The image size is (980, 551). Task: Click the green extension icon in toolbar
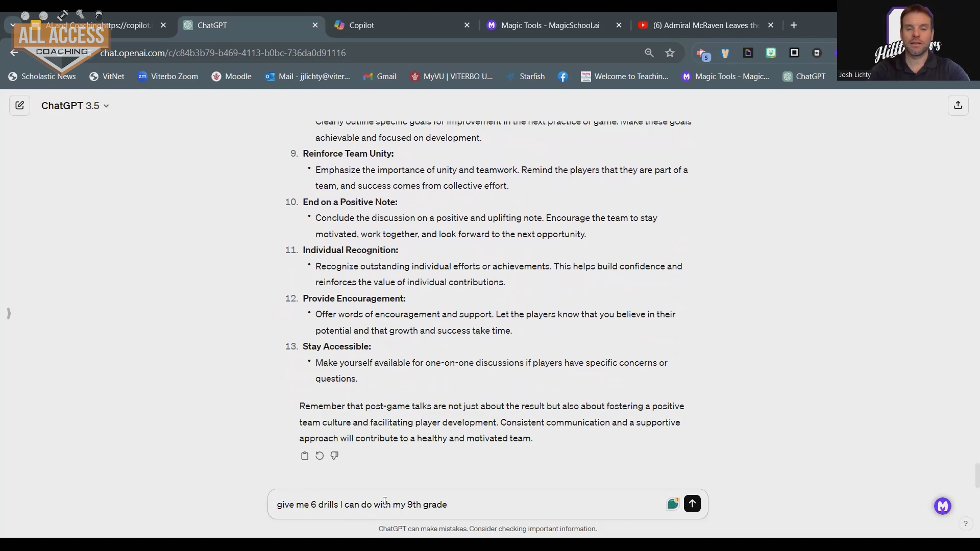point(771,53)
